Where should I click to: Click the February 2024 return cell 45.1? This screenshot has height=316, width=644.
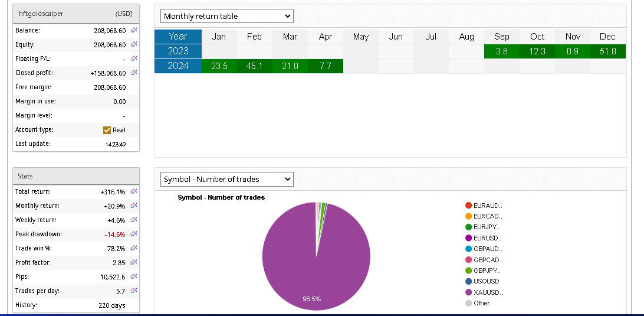click(x=254, y=66)
